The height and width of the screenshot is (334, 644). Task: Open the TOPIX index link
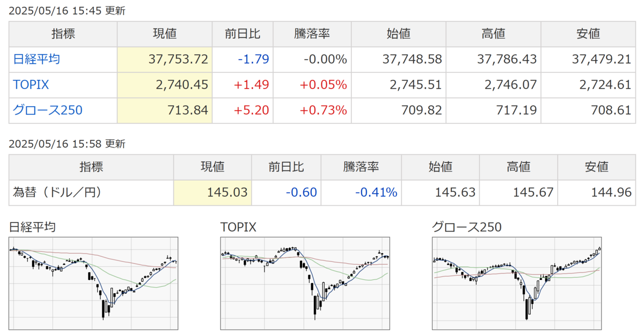pos(31,85)
